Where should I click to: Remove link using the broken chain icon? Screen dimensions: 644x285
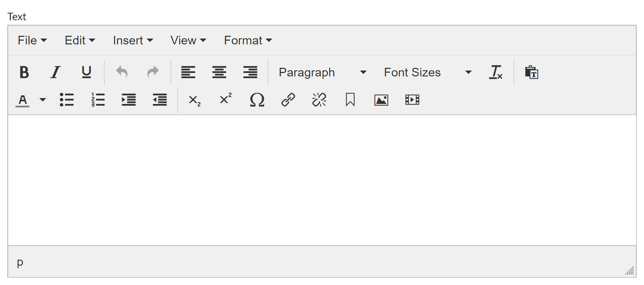(319, 100)
